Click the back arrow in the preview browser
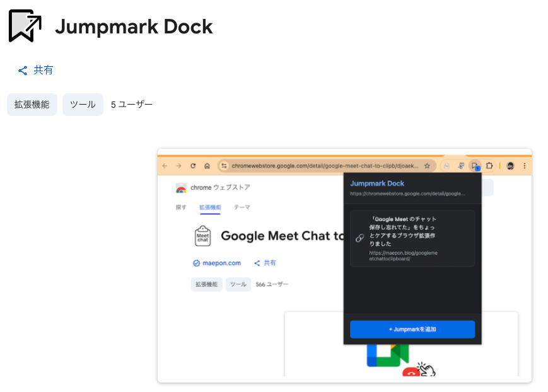The width and height of the screenshot is (548, 392). 165,166
